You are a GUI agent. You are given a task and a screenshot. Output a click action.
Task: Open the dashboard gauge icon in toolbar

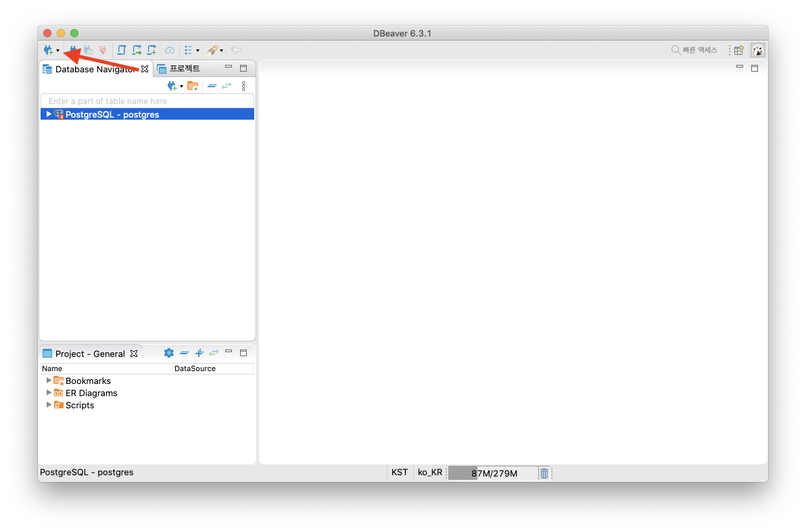coord(170,50)
